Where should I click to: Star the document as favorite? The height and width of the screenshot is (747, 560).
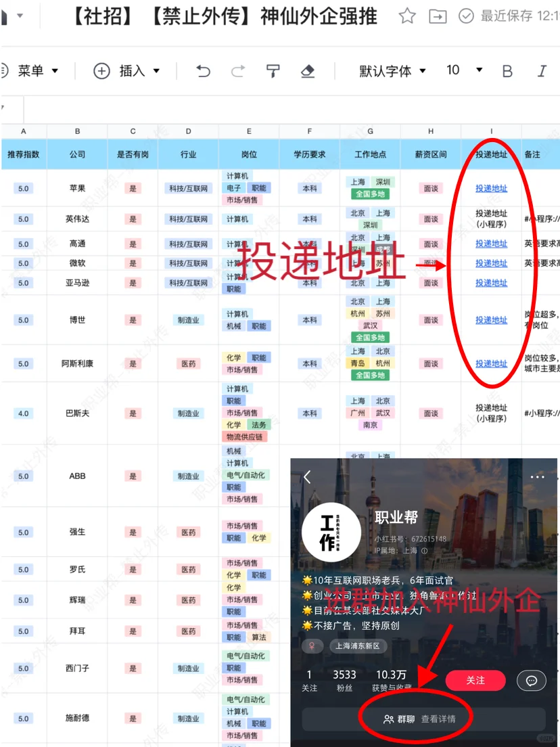pos(406,17)
